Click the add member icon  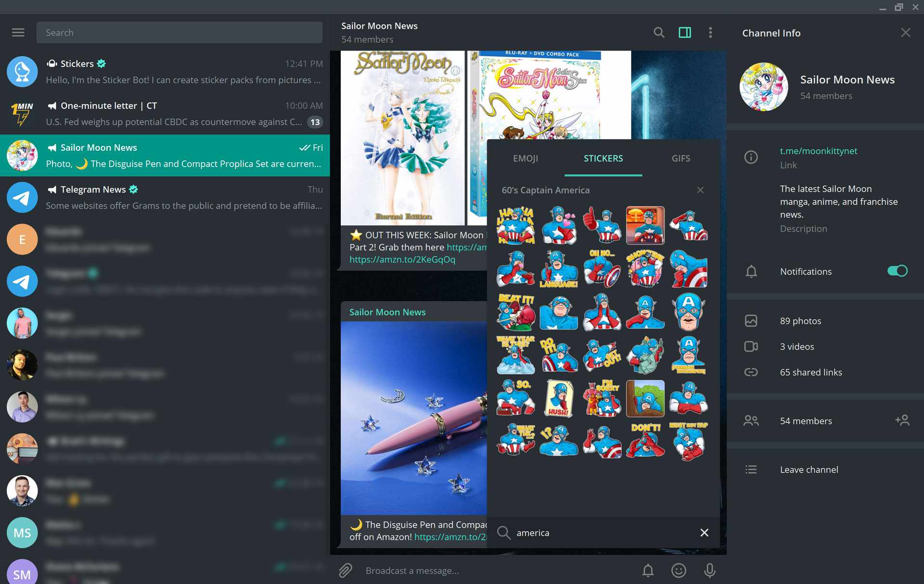[x=902, y=420]
